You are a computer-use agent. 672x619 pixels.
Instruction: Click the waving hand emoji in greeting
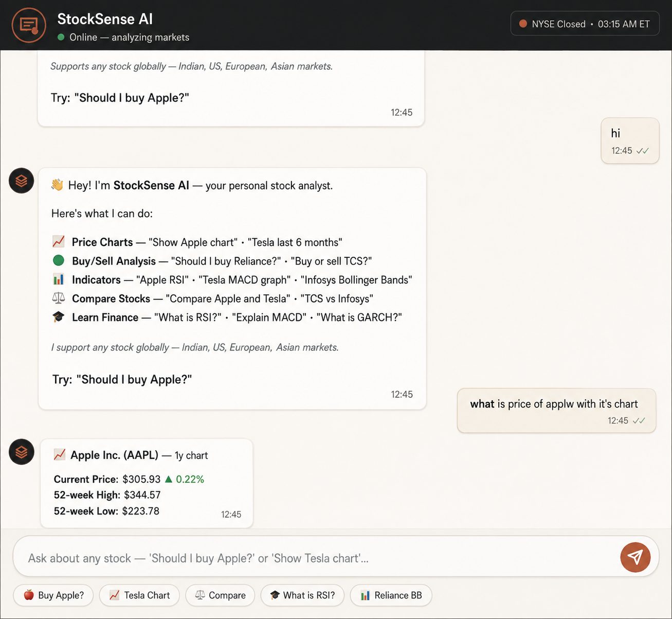[x=57, y=185]
